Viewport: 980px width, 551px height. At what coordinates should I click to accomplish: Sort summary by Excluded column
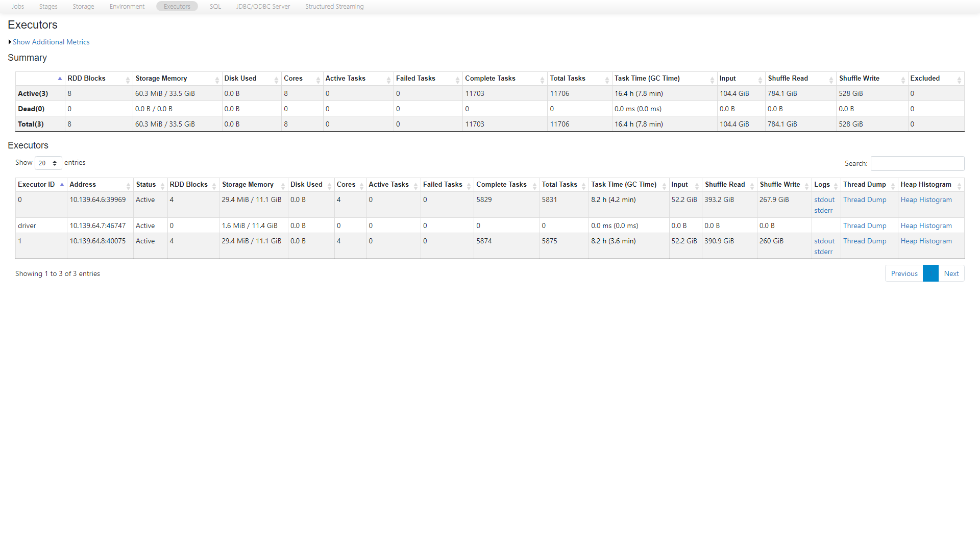tap(925, 78)
